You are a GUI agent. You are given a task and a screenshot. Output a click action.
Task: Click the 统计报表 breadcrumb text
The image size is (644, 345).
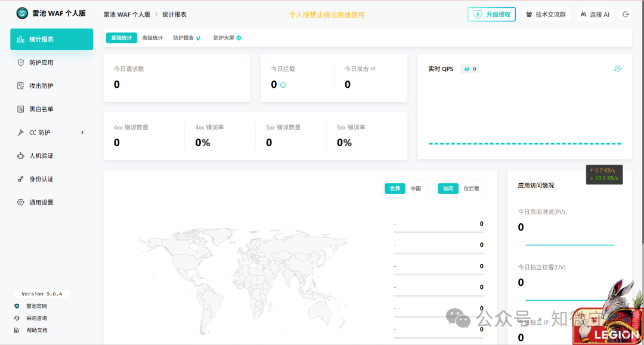(x=175, y=14)
